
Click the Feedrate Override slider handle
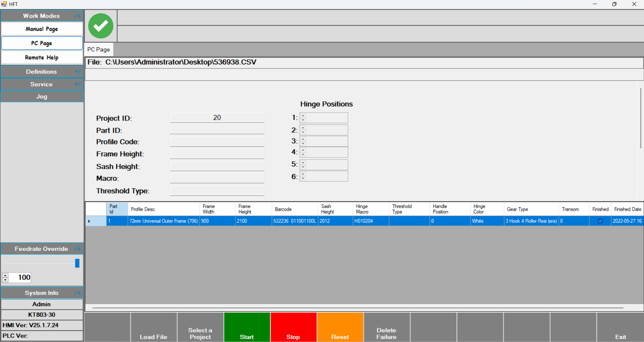(x=77, y=263)
